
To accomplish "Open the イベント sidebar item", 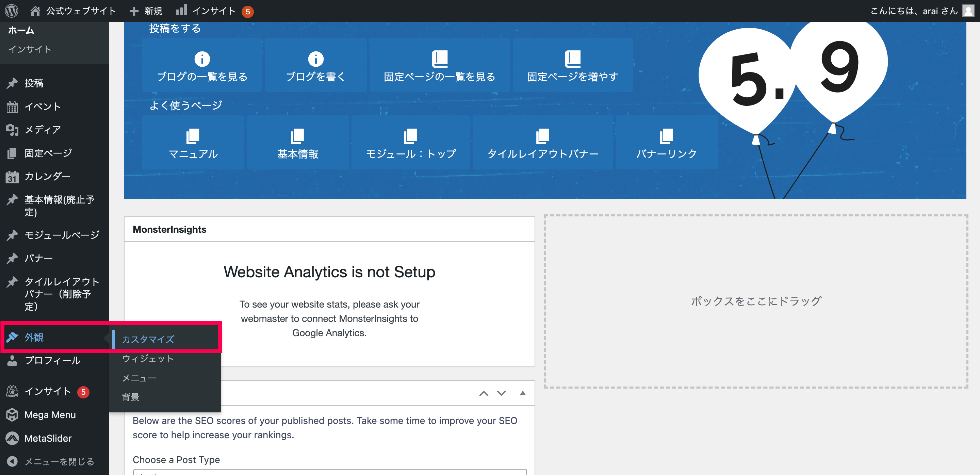I will click(43, 107).
